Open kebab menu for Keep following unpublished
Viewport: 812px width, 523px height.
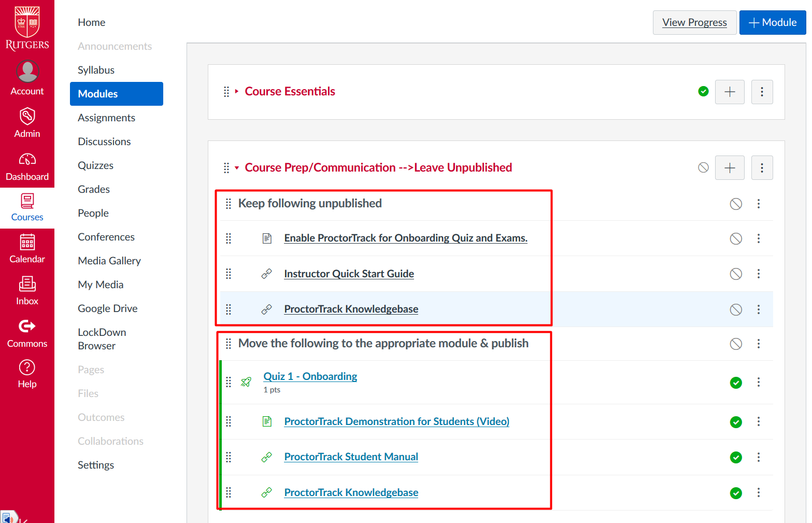click(x=759, y=204)
